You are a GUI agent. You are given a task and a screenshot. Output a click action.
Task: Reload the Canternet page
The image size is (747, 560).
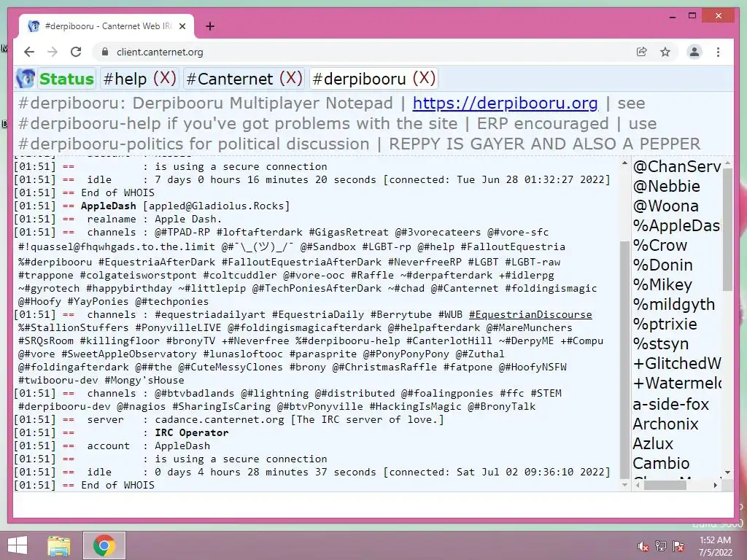76,52
